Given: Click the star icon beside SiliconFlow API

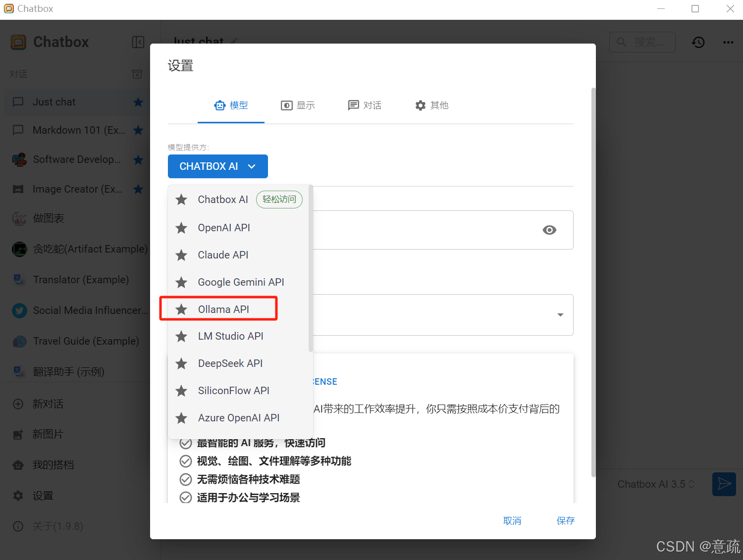Looking at the screenshot, I should tap(182, 391).
